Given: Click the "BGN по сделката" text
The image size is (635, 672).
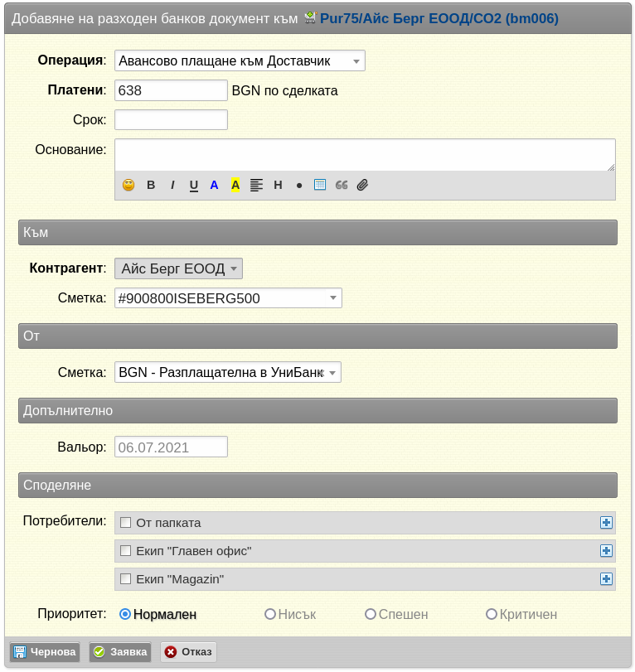Looking at the screenshot, I should (x=284, y=91).
